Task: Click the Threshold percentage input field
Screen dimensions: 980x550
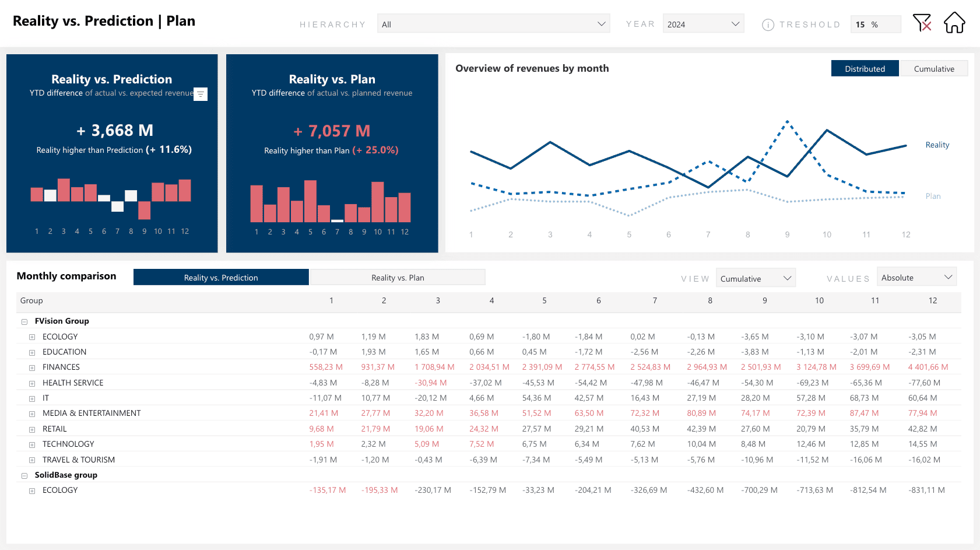Action: pos(875,24)
